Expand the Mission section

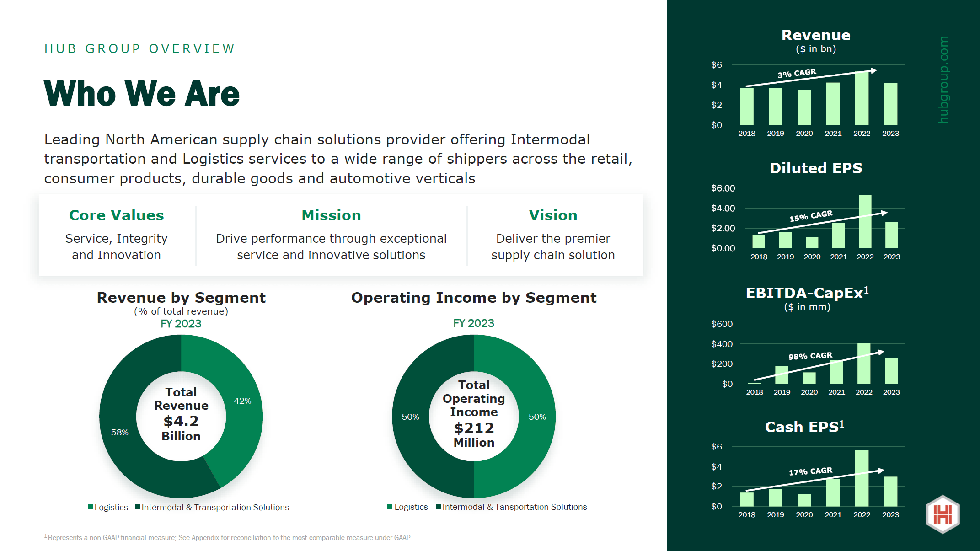click(x=331, y=215)
